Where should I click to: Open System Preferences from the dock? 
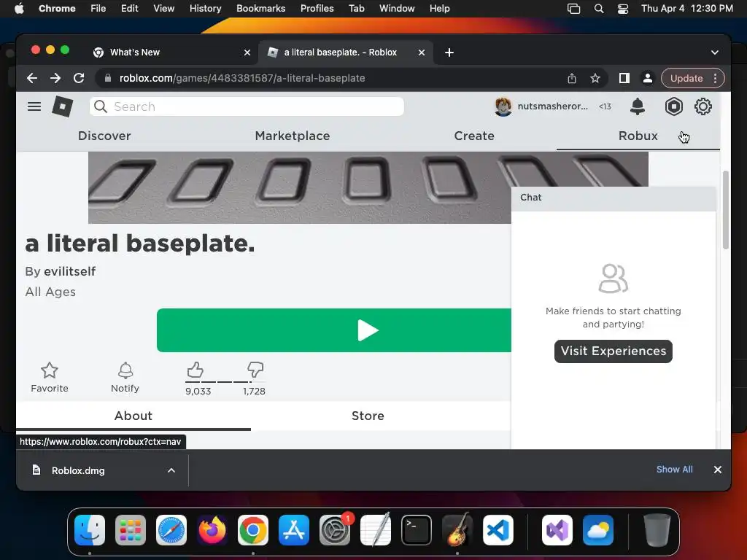click(x=335, y=530)
